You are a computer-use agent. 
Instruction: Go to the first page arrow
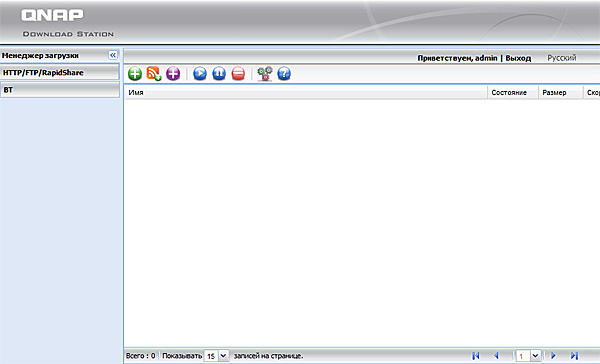(476, 356)
